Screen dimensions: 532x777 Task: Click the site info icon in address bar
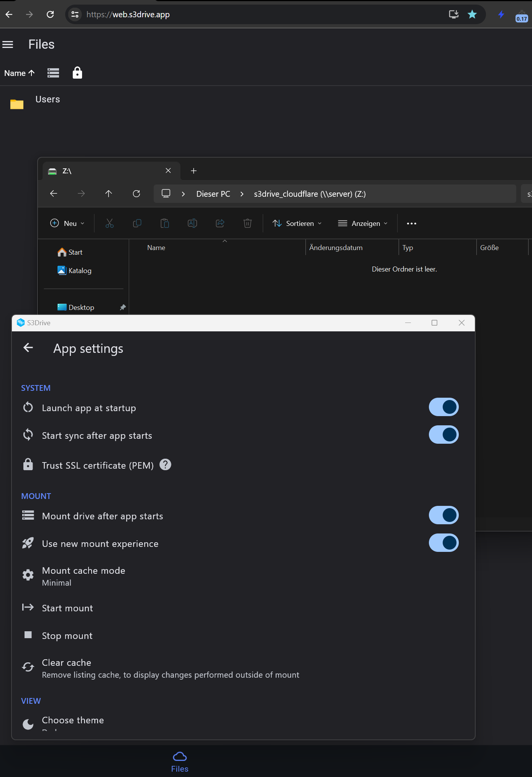[75, 15]
